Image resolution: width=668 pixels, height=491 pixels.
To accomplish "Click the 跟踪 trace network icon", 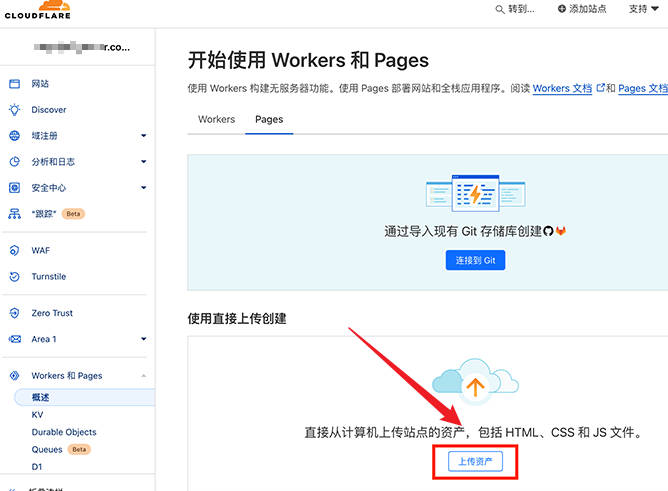I will (14, 213).
